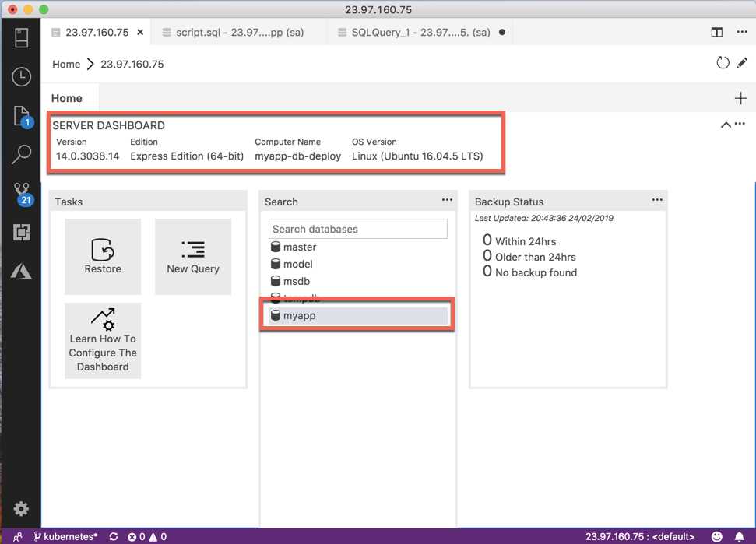Click the Restore task tile

click(102, 256)
